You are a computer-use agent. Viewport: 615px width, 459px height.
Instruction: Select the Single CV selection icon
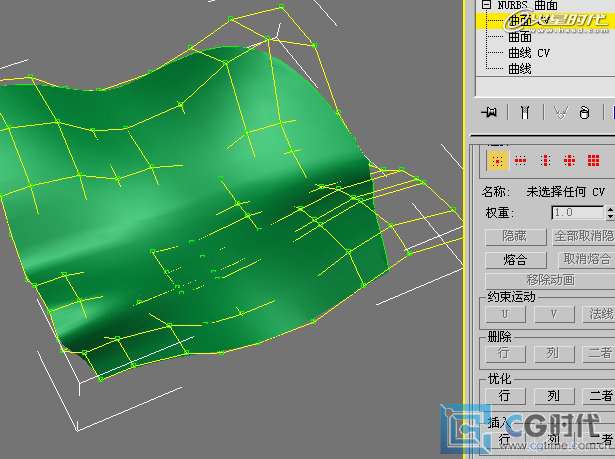click(x=497, y=161)
